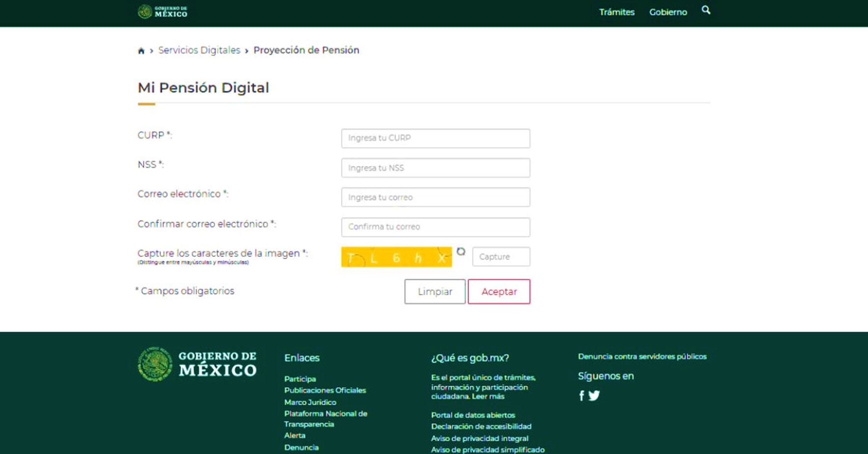Click the Ingresa tu correo field
This screenshot has height=454, width=868.
[x=436, y=197]
